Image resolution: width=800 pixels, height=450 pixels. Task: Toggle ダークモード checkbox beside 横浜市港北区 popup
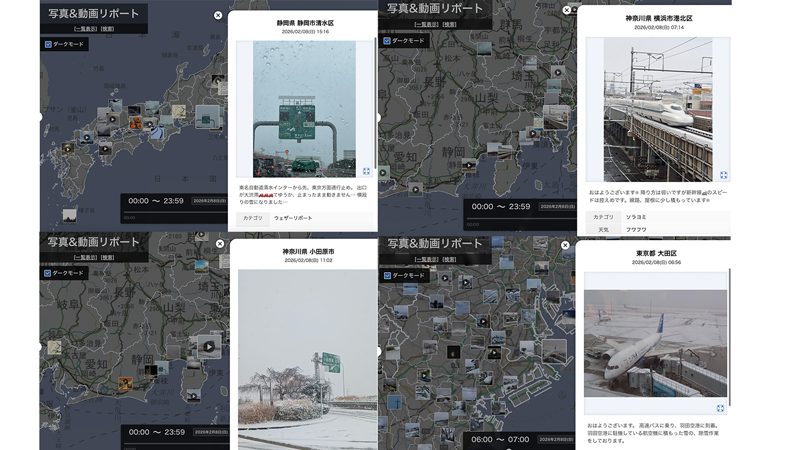pos(387,41)
